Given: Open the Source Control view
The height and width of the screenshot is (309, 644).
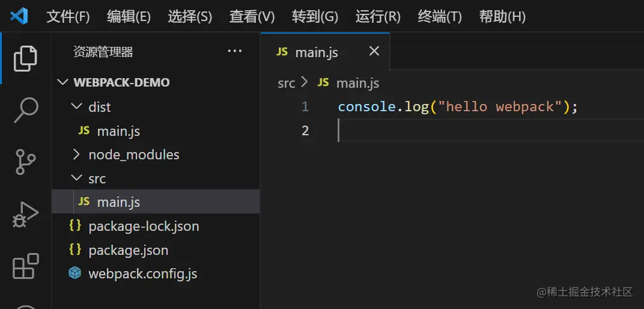Looking at the screenshot, I should point(25,162).
